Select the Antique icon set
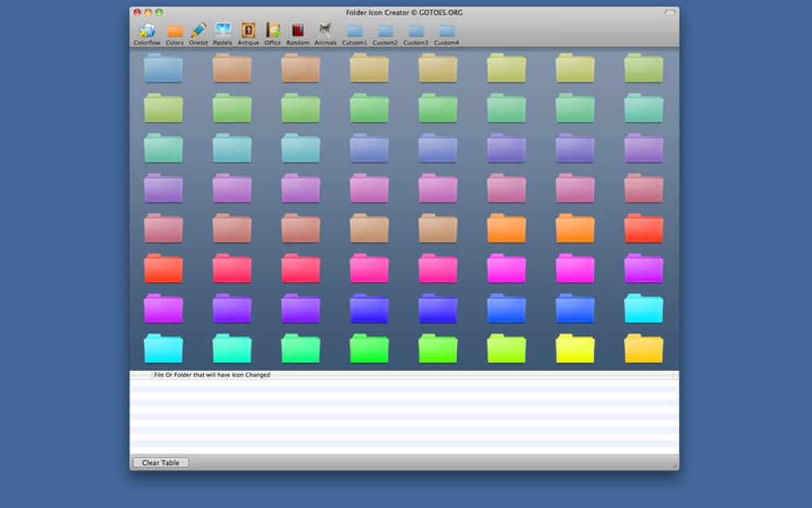This screenshot has height=508, width=812. pos(248,33)
